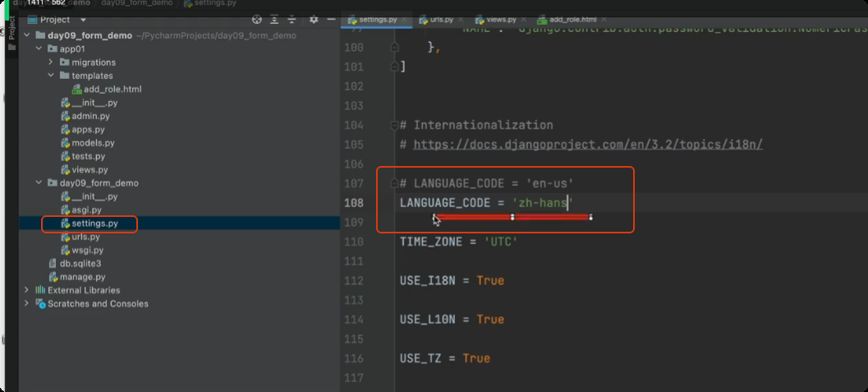This screenshot has height=392, width=868.
Task: Click the USE_I18N = True line
Action: [x=452, y=281]
